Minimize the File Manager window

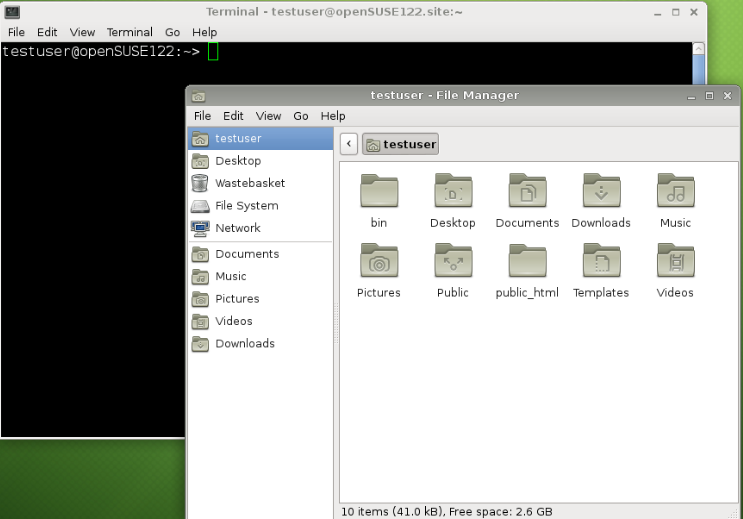[x=691, y=96]
